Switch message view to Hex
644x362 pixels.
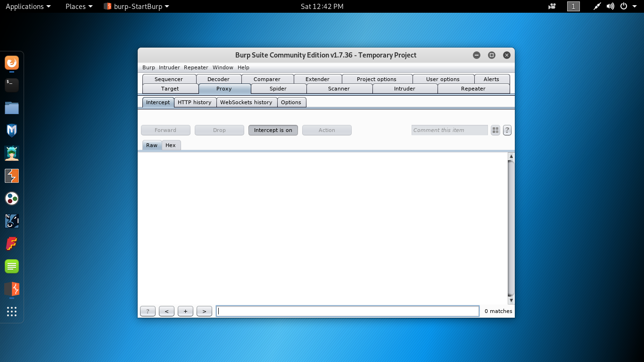coord(171,145)
